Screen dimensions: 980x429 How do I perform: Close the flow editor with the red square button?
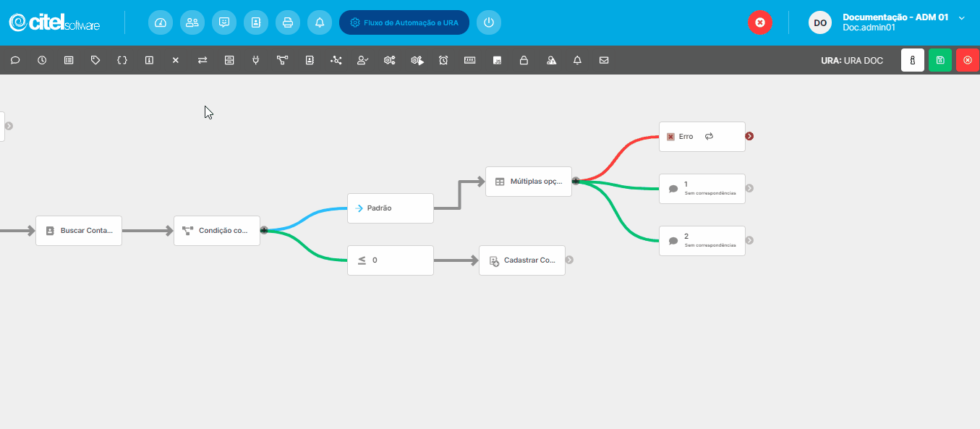[x=968, y=60]
